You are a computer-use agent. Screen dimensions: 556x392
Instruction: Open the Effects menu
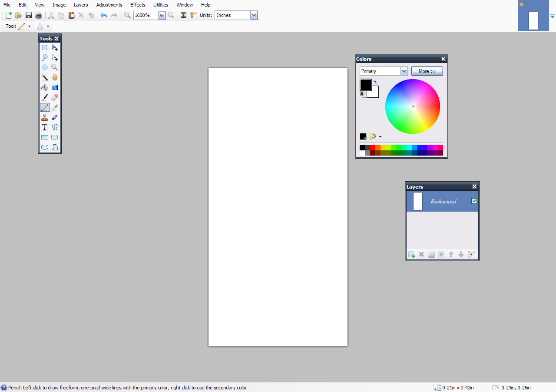click(138, 5)
